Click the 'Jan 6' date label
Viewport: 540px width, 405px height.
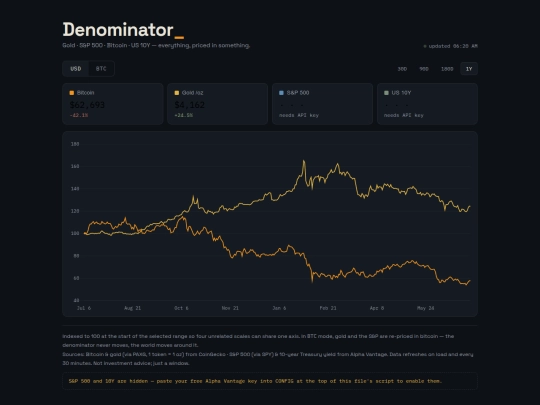279,308
